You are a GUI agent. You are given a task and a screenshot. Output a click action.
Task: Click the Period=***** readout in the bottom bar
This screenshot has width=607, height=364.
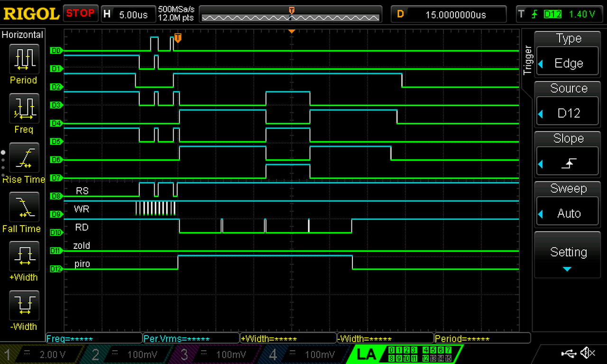482,338
